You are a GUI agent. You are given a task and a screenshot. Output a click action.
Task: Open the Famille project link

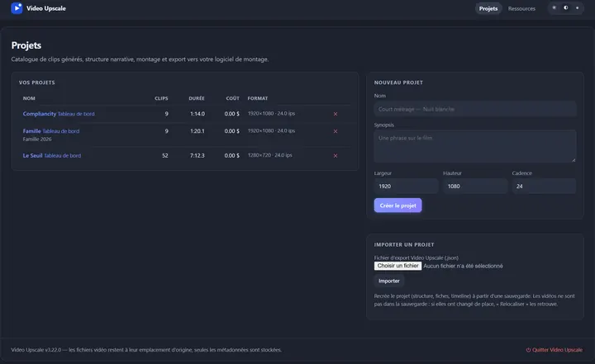tap(32, 131)
